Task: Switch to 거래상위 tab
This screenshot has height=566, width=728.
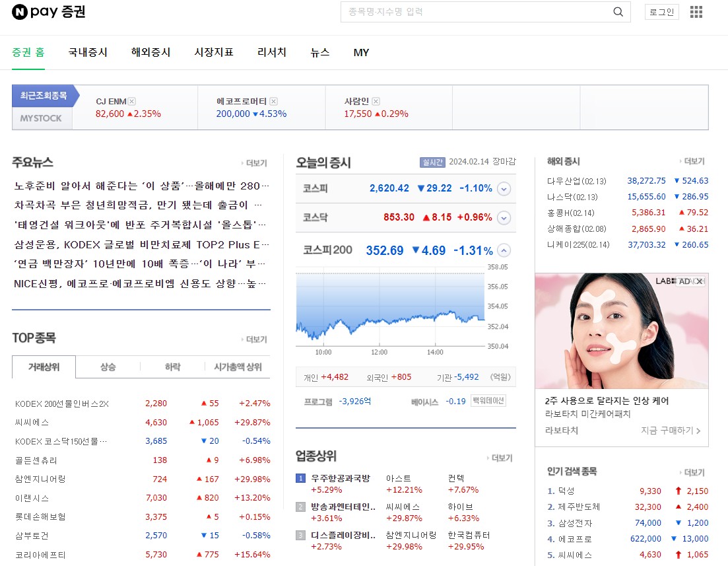Action: pyautogui.click(x=44, y=367)
